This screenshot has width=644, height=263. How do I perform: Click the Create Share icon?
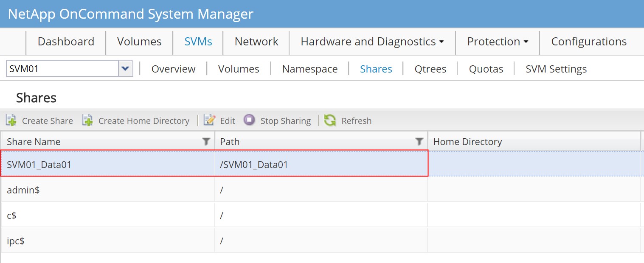click(10, 120)
